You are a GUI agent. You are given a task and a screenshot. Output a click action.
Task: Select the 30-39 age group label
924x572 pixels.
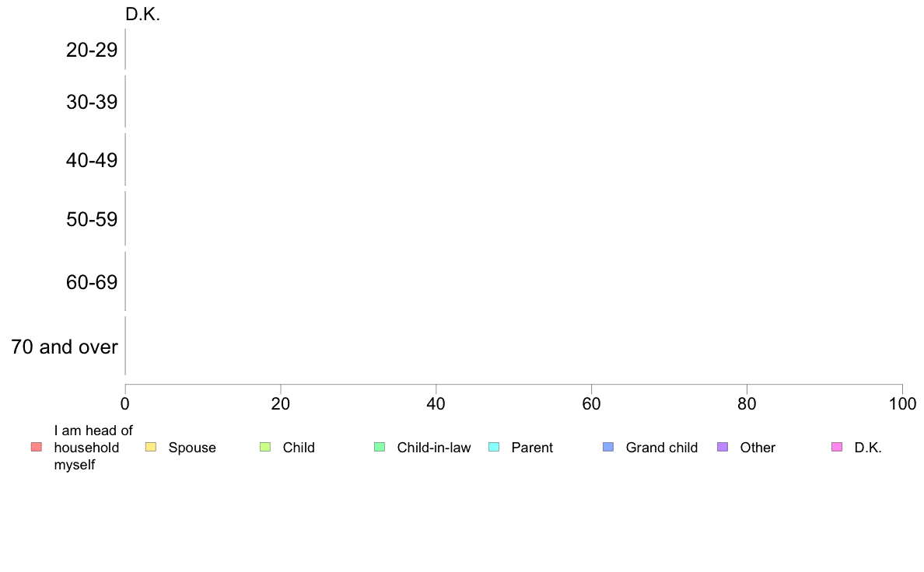(x=92, y=103)
